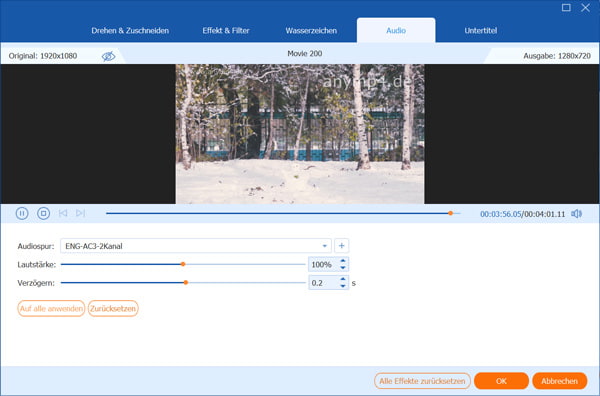Click Alle Effekte zurücksetzen

click(422, 381)
